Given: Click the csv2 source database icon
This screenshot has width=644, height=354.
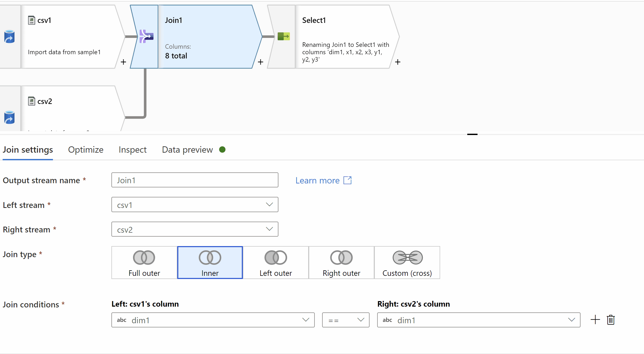Looking at the screenshot, I should (x=9, y=117).
